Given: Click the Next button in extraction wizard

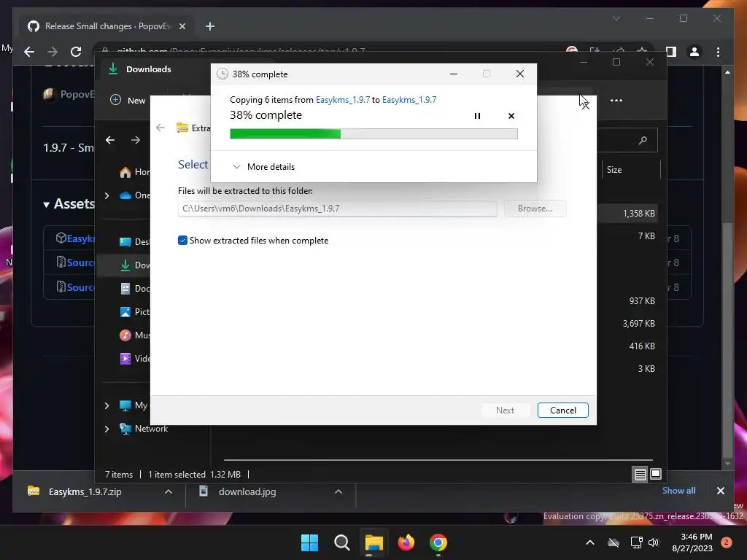Looking at the screenshot, I should 505,410.
